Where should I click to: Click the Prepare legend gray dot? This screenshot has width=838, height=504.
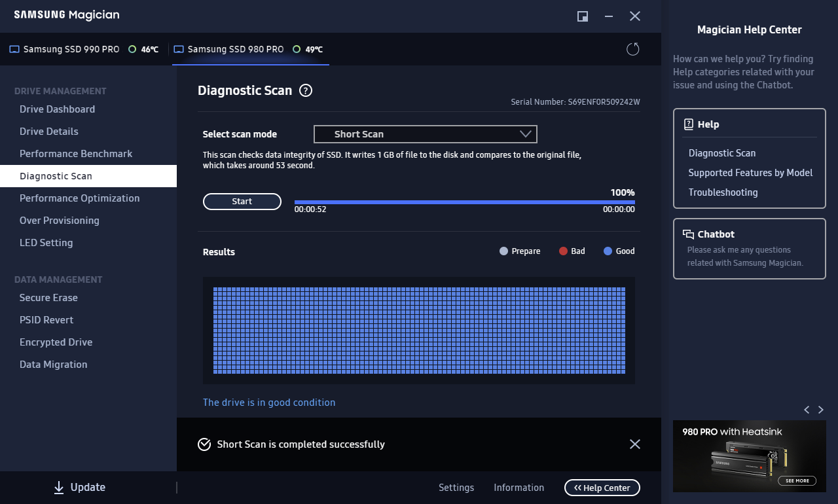[x=503, y=251]
